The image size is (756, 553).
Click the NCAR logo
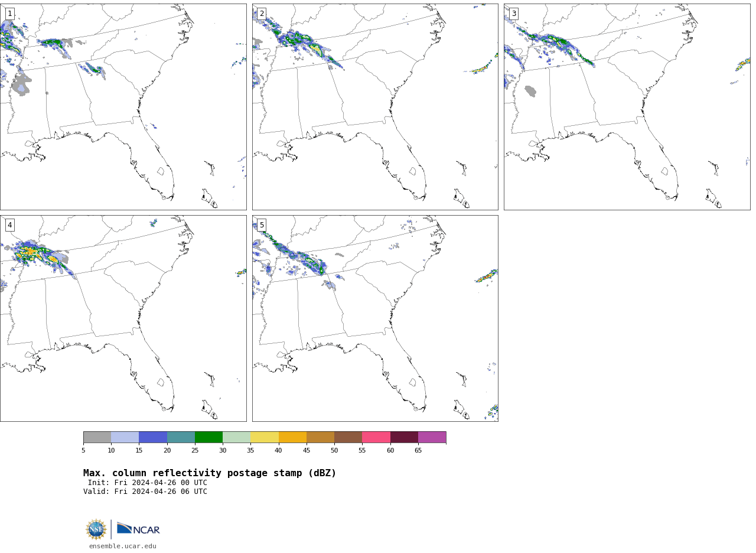(x=138, y=529)
